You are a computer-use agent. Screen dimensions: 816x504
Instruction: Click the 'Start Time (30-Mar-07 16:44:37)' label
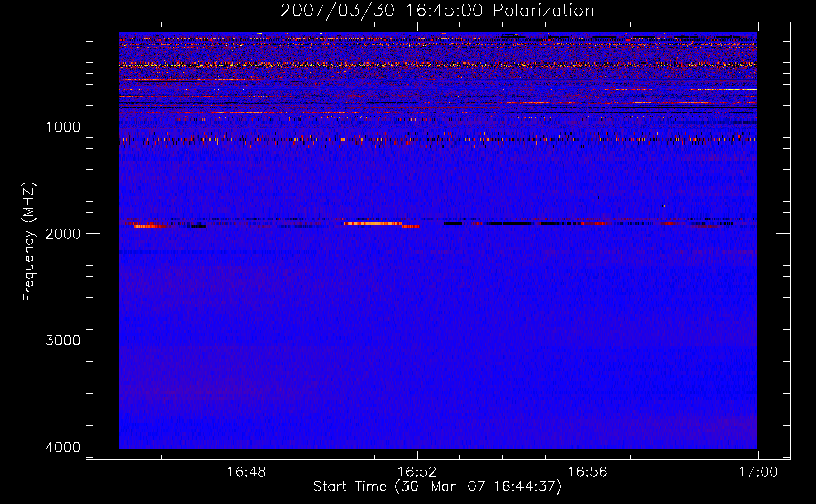[437, 487]
